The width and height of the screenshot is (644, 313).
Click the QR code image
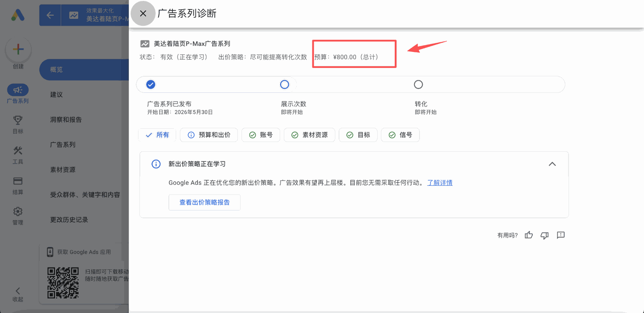pyautogui.click(x=63, y=282)
